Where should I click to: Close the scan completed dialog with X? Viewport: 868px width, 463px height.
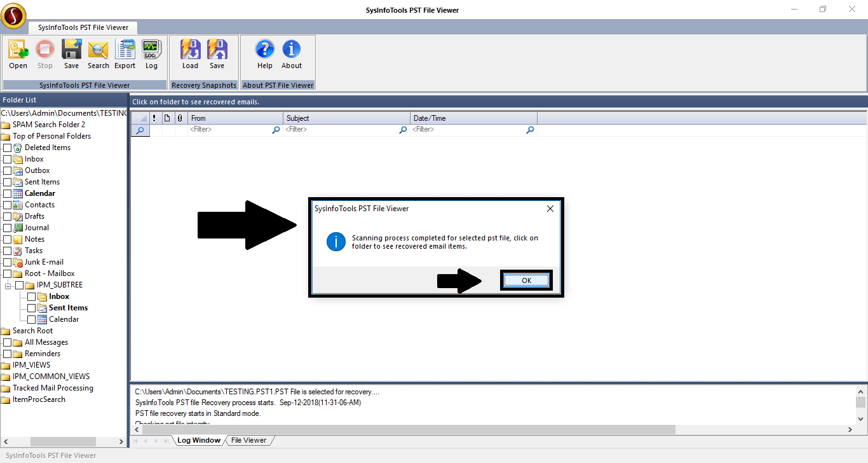point(550,209)
